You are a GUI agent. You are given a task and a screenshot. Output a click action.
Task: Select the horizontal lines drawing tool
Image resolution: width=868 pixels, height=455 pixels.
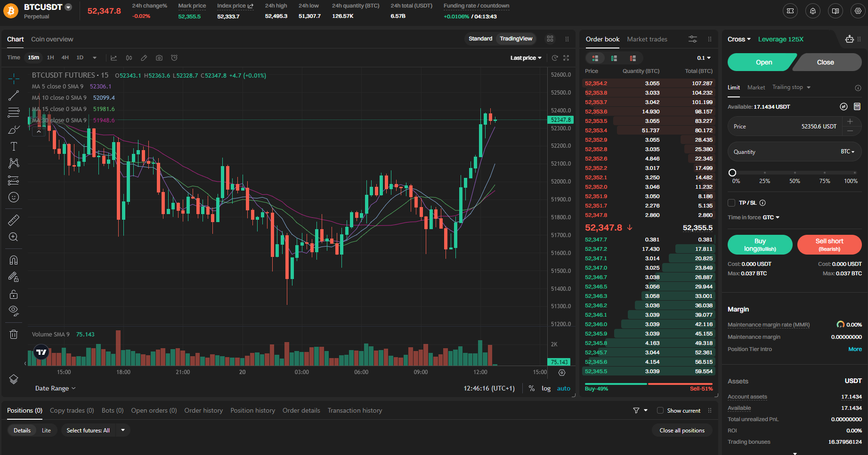coord(14,112)
